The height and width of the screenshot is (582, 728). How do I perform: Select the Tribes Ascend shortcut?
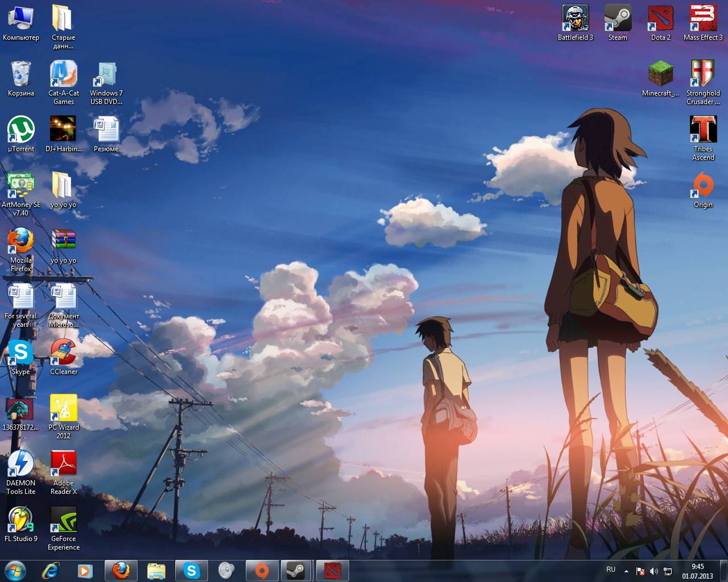pyautogui.click(x=703, y=139)
